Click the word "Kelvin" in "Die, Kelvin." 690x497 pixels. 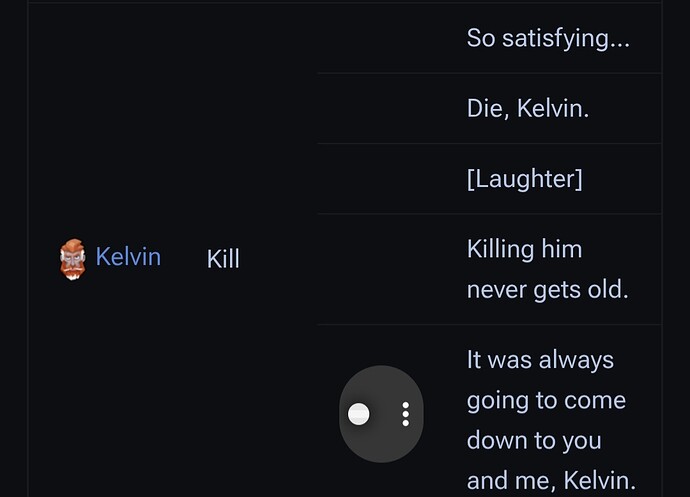tap(552, 108)
